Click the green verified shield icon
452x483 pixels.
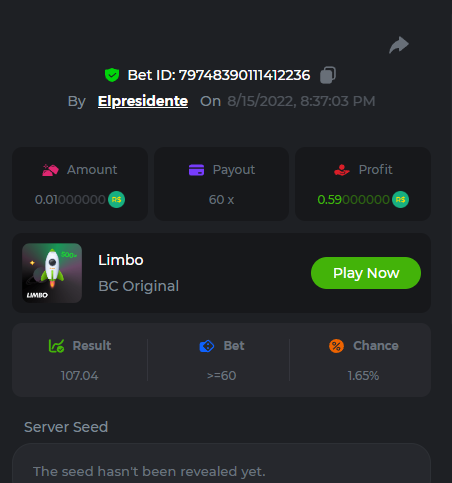coord(112,75)
